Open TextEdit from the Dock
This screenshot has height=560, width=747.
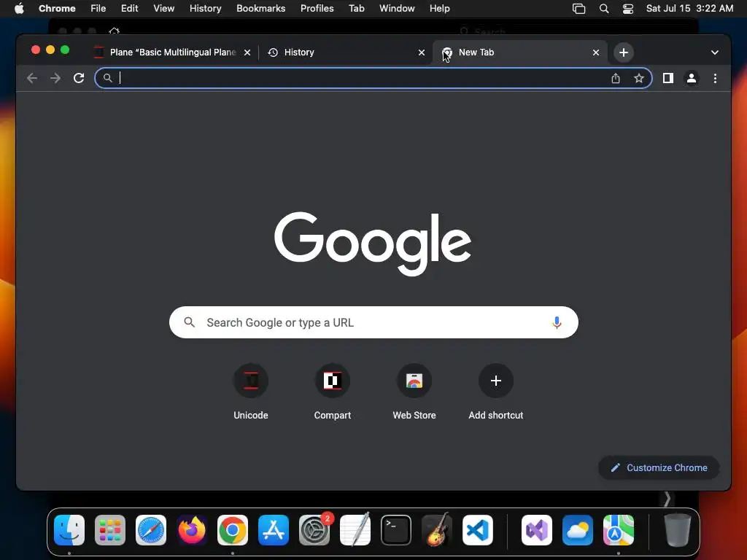(x=355, y=530)
